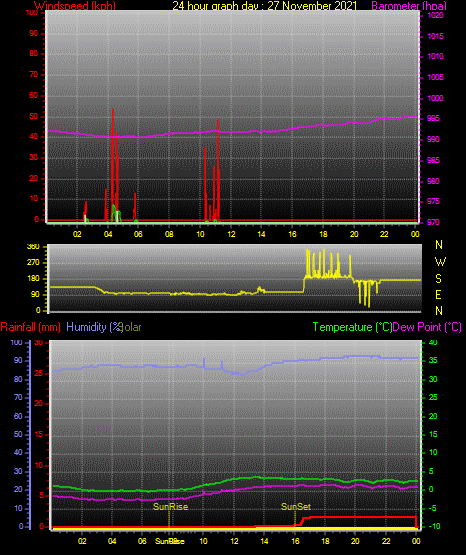466x555 pixels.
Task: Click the 985 value on barometer axis
Action: pyautogui.click(x=433, y=160)
